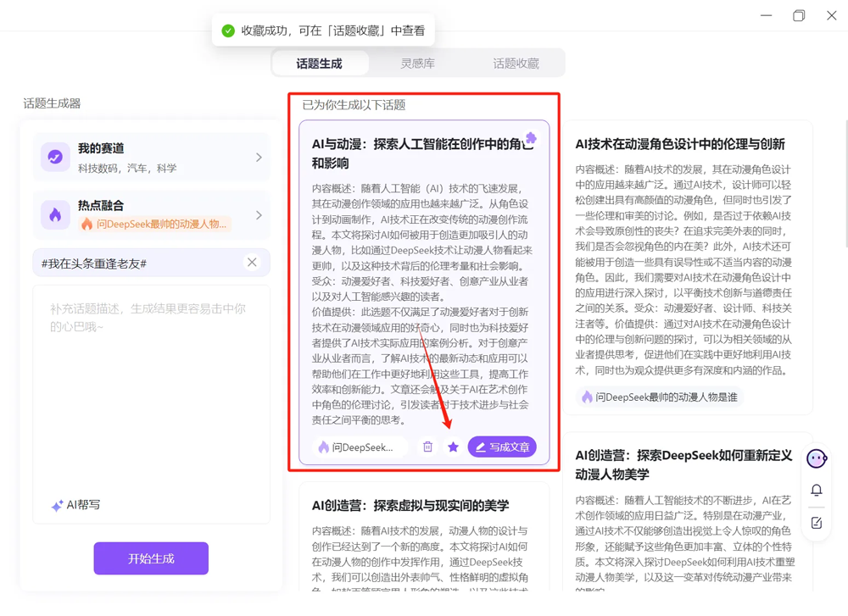Click the AI帮写 link
Viewport: 848px width, 616px height.
click(x=76, y=505)
